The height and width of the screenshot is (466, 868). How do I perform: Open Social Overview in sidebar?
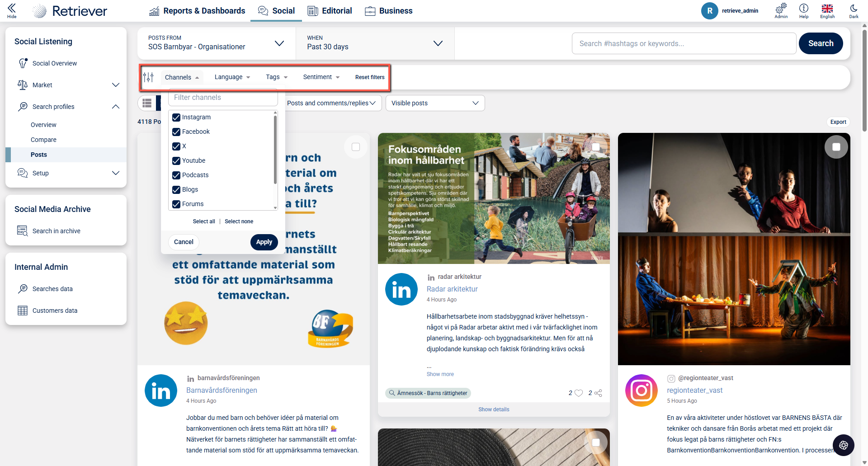(55, 63)
